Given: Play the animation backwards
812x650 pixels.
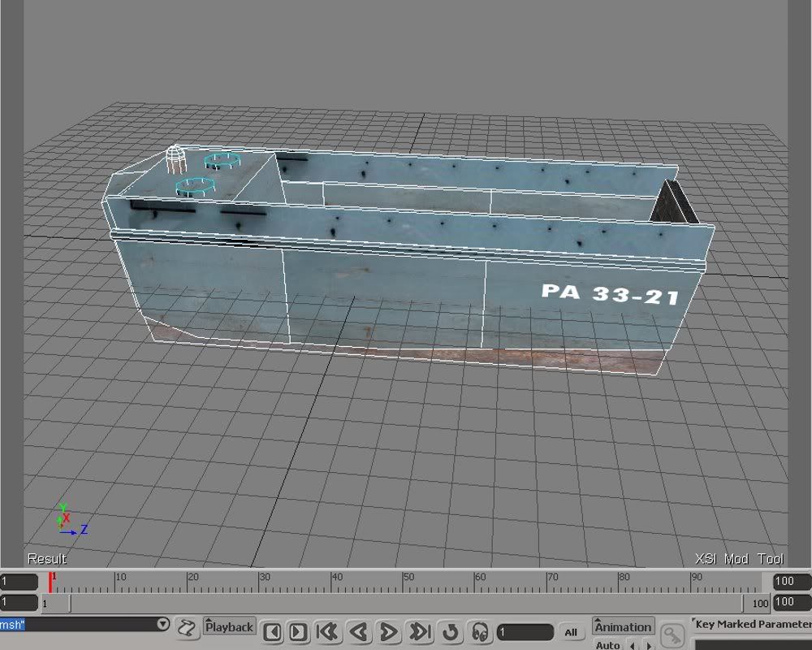Looking at the screenshot, I should point(358,632).
